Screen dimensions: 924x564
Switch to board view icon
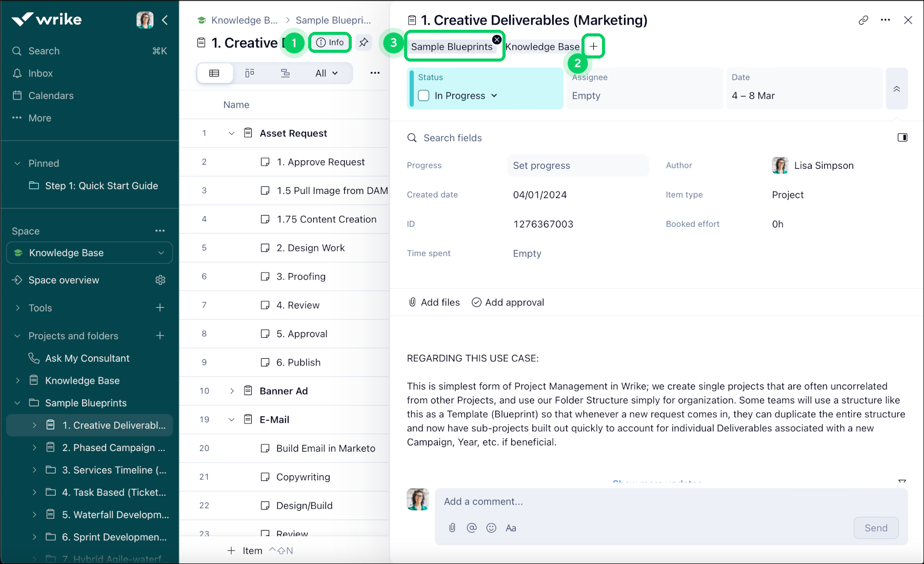tap(250, 73)
